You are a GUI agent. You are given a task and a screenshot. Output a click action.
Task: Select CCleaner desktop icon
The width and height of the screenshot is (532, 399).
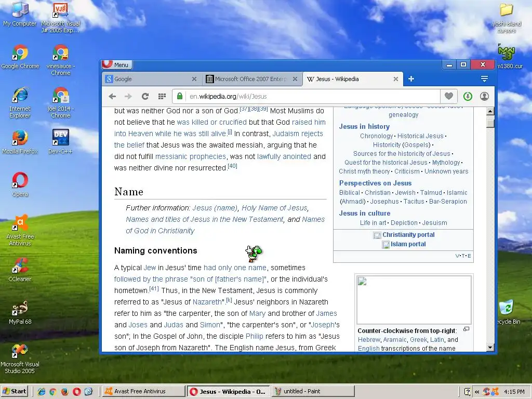(x=20, y=270)
